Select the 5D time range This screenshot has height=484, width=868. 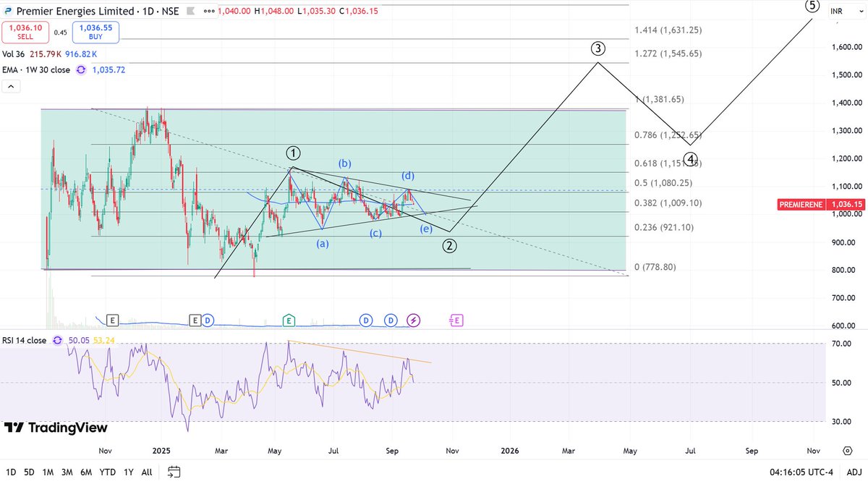[x=29, y=472]
